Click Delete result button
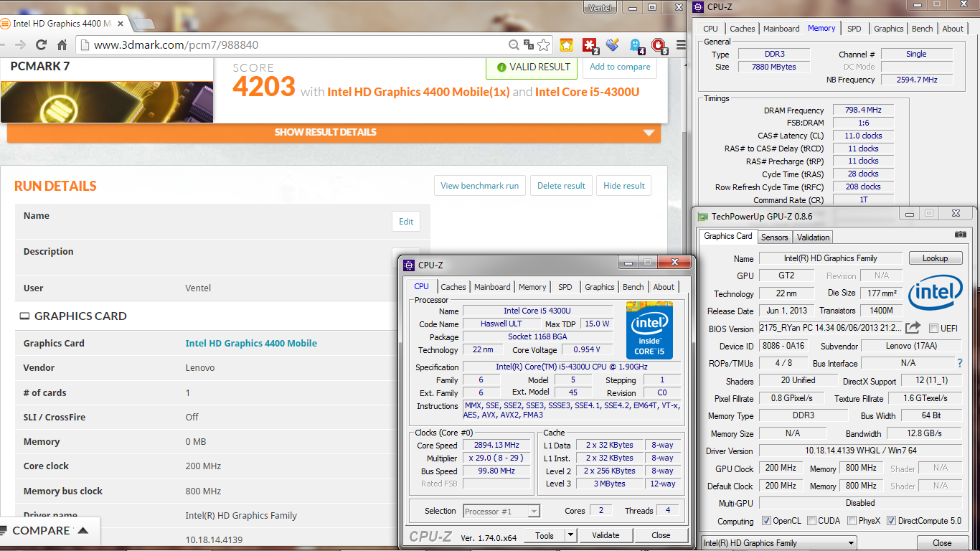This screenshot has width=980, height=551. pos(561,186)
